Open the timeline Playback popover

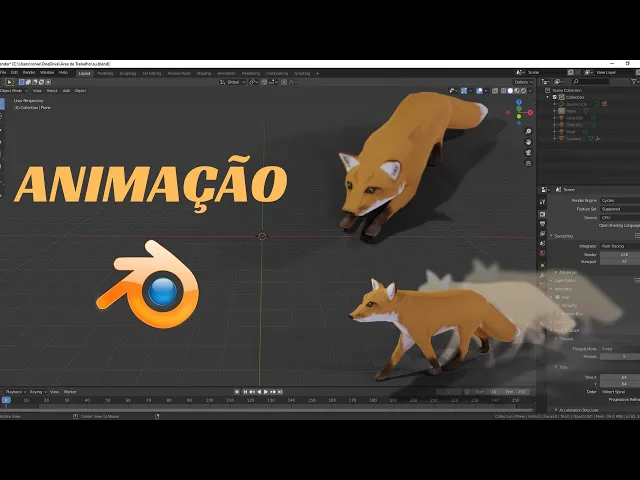16,392
